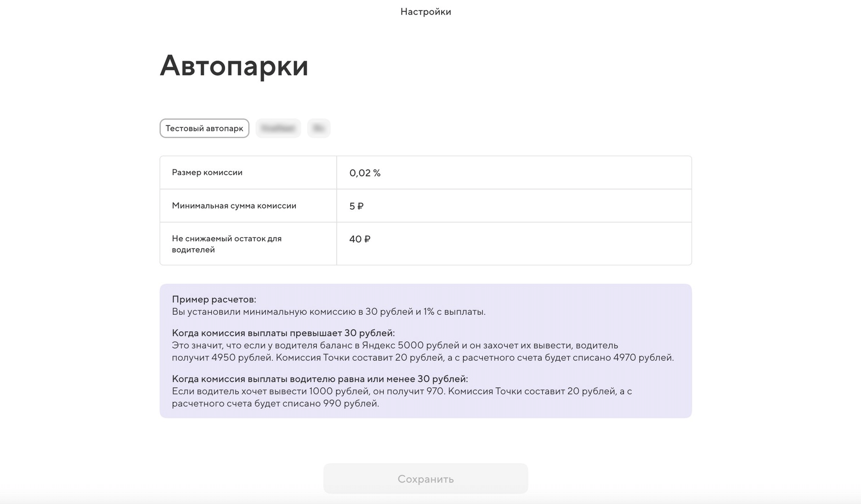Switch to the blurred middle fleet tab
Image resolution: width=861 pixels, height=504 pixels.
tap(278, 128)
